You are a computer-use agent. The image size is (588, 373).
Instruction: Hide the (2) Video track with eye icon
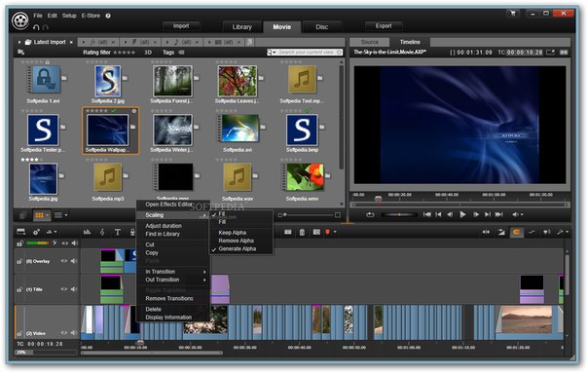coord(64,332)
